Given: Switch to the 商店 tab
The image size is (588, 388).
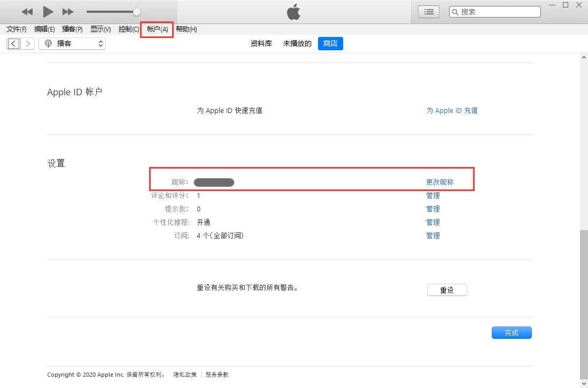Looking at the screenshot, I should coord(330,44).
